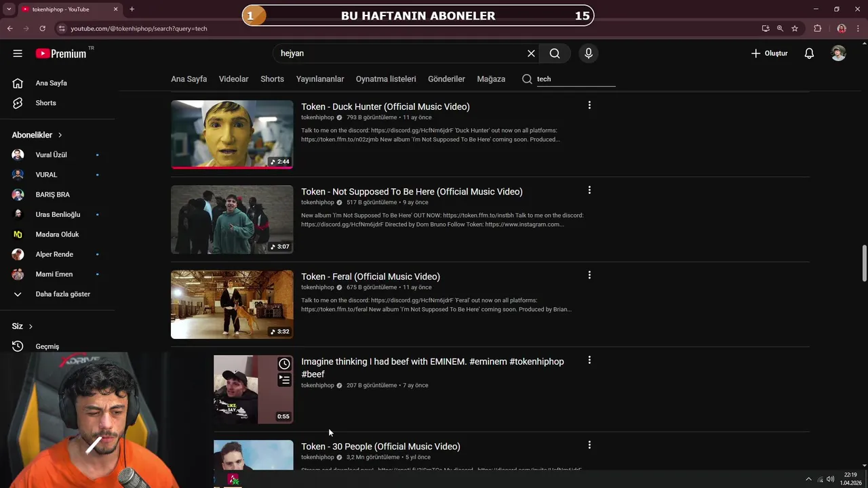Click the magnifier search button
Screen dimensions: 868x488
point(555,54)
